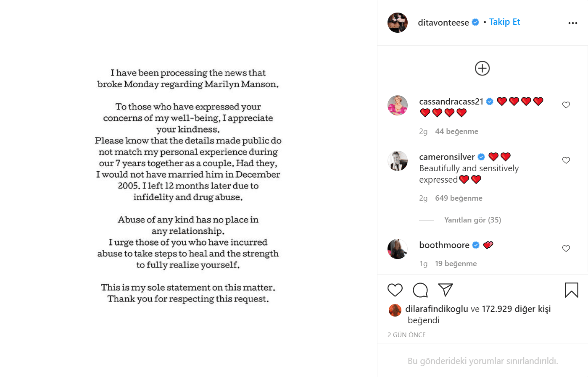View the 172.929 other likers list
Image resolution: width=588 pixels, height=377 pixels.
516,309
